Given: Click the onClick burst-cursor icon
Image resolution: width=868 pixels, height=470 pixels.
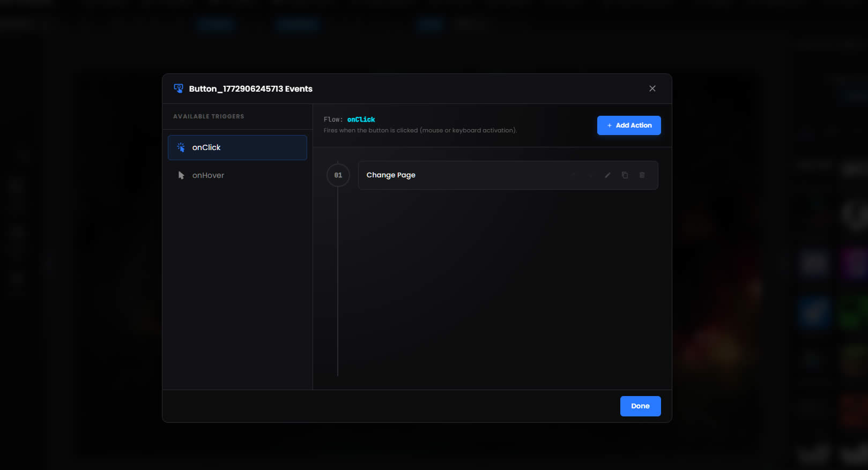Looking at the screenshot, I should pyautogui.click(x=181, y=147).
